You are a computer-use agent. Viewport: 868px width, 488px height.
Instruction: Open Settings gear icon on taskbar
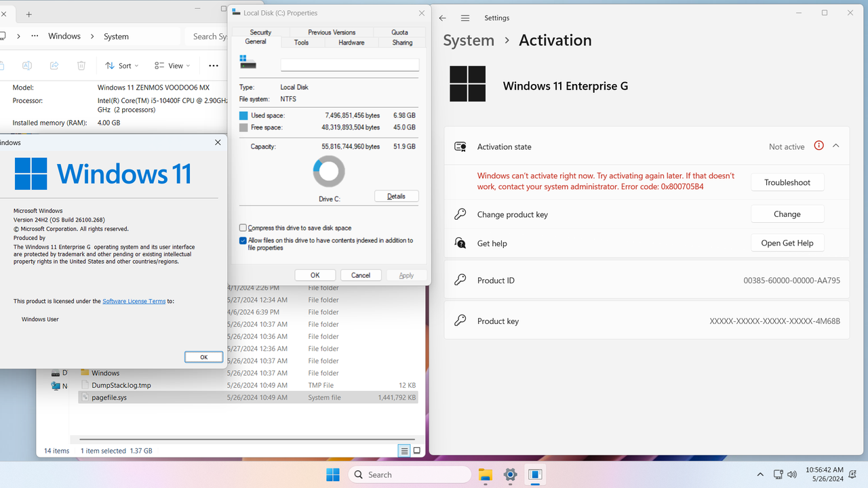[x=510, y=474]
